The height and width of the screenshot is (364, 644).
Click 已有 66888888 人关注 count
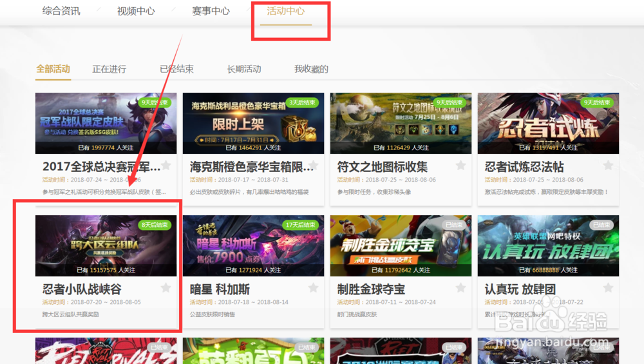click(x=548, y=270)
